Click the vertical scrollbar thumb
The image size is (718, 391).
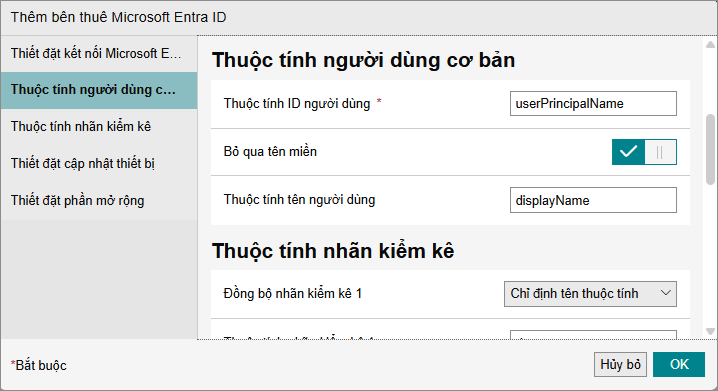710,149
